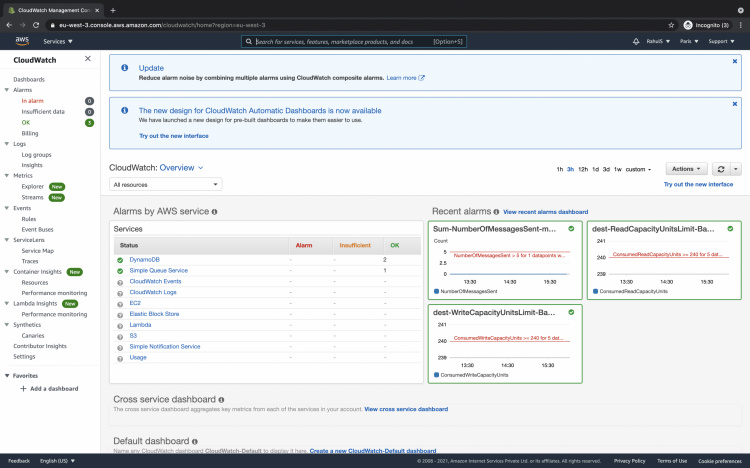Open the All resources dropdown
The image size is (750, 468).
tap(166, 185)
